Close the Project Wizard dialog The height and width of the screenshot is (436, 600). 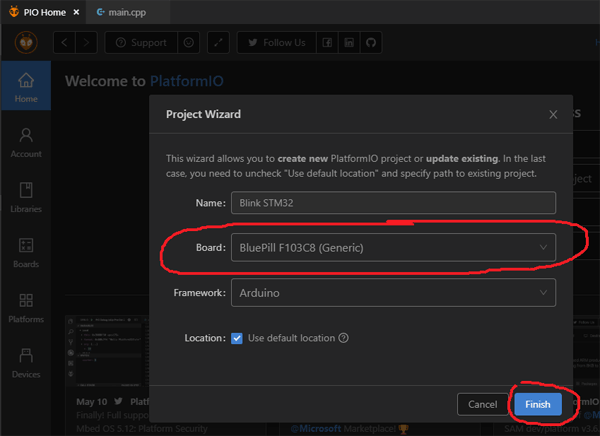point(553,115)
